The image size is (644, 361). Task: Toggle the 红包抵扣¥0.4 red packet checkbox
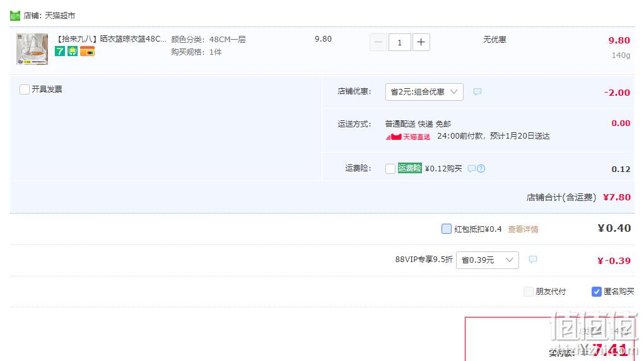coord(447,229)
